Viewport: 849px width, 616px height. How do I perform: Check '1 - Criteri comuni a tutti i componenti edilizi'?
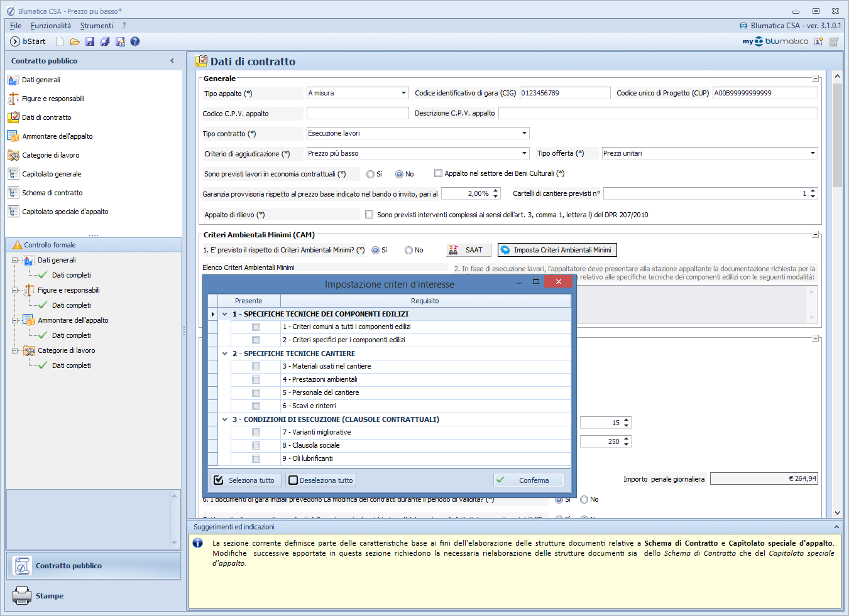click(256, 327)
